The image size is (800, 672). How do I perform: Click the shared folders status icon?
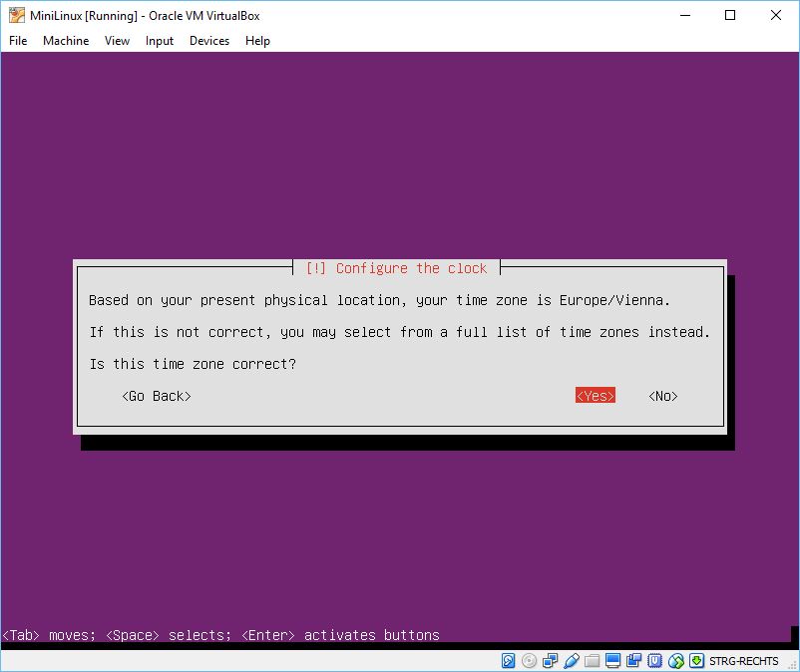tap(593, 661)
